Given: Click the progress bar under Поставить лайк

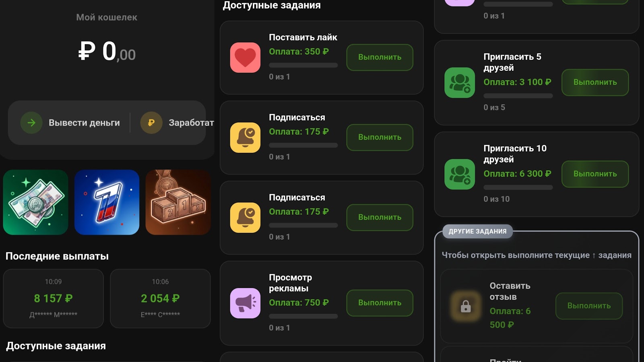Looking at the screenshot, I should (303, 65).
